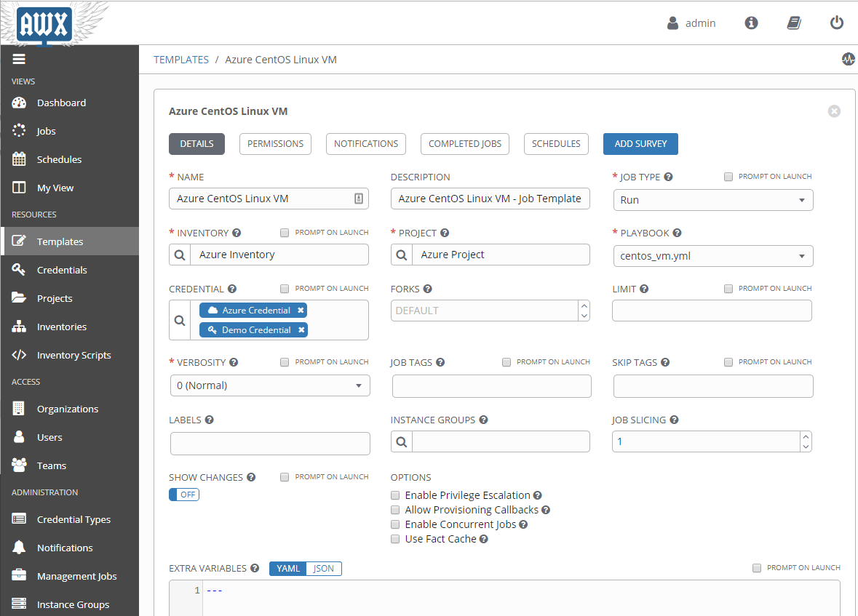Click the instance groups search icon
This screenshot has width=858, height=616.
pyautogui.click(x=401, y=441)
